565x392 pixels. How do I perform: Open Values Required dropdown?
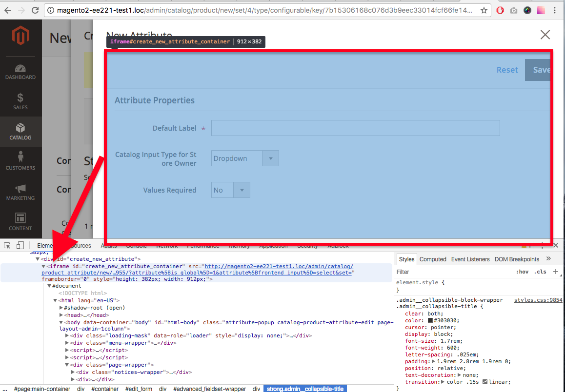[230, 190]
